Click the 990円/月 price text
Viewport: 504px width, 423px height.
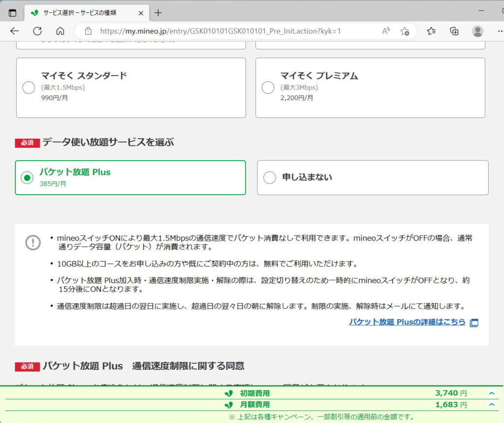point(54,98)
